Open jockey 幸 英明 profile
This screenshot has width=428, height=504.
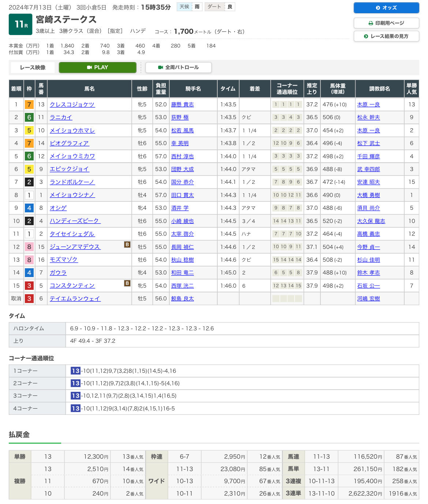pyautogui.click(x=180, y=143)
